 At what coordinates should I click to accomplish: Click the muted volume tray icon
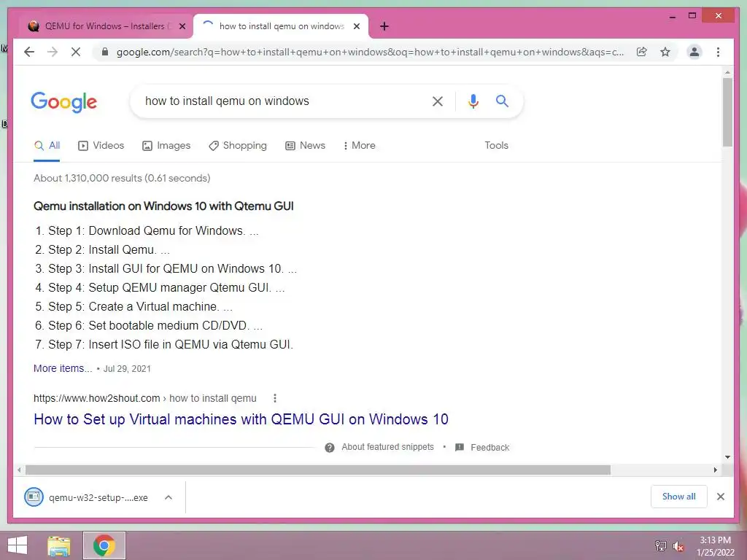pyautogui.click(x=678, y=545)
